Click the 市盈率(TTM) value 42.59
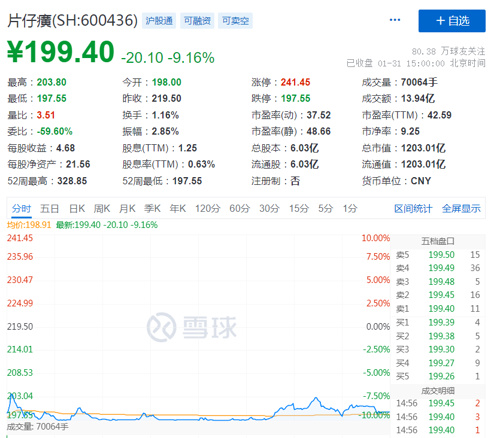Image resolution: width=500 pixels, height=438 pixels. pyautogui.click(x=439, y=115)
